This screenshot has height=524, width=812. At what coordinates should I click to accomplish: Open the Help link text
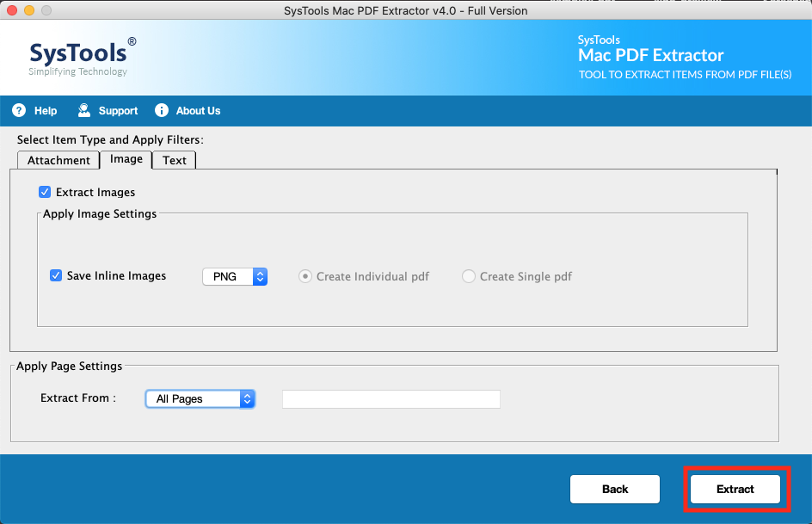[x=46, y=111]
